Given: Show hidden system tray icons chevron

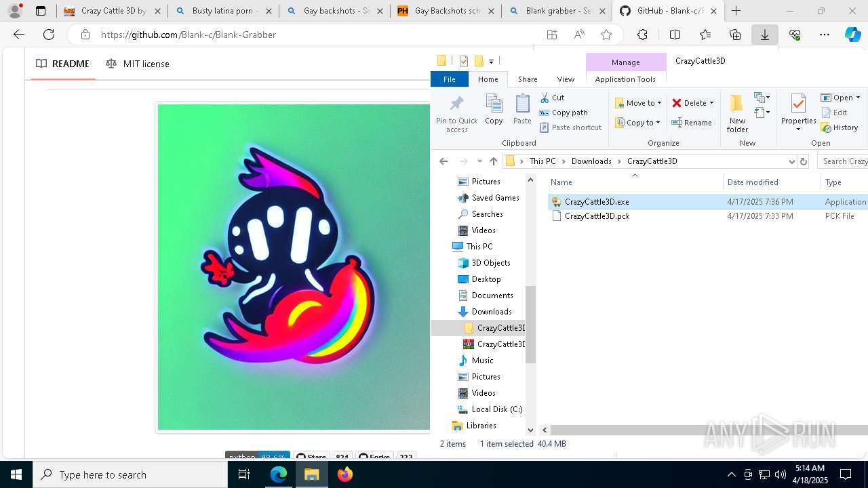Looking at the screenshot, I should click(731, 474).
